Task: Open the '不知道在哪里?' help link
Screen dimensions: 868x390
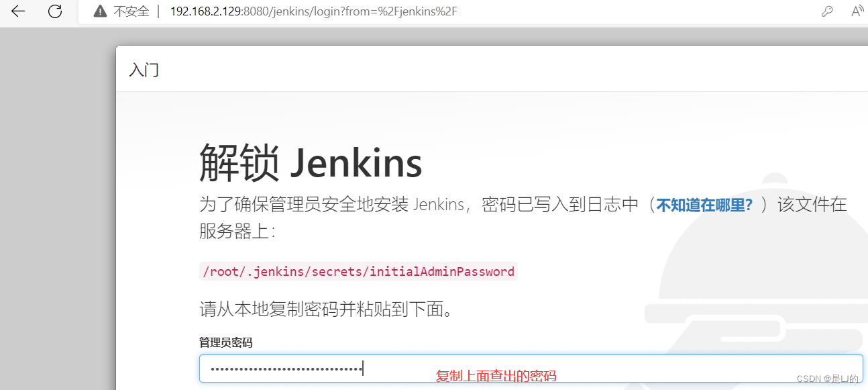Action: coord(704,205)
